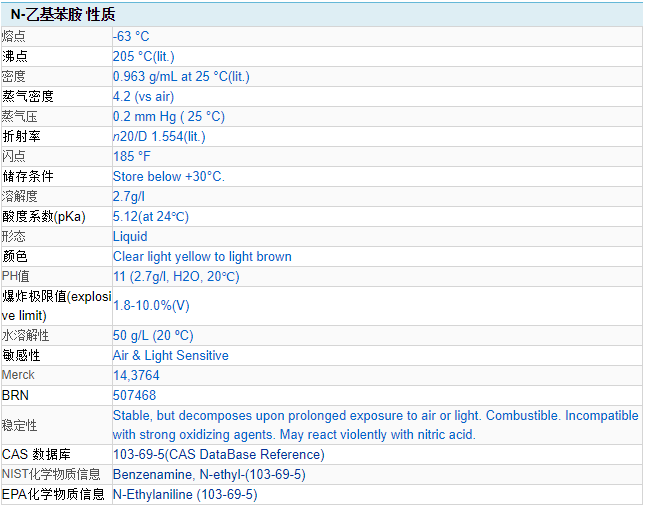Click the 185 °F flash point value
The width and height of the screenshot is (646, 507).
132,156
